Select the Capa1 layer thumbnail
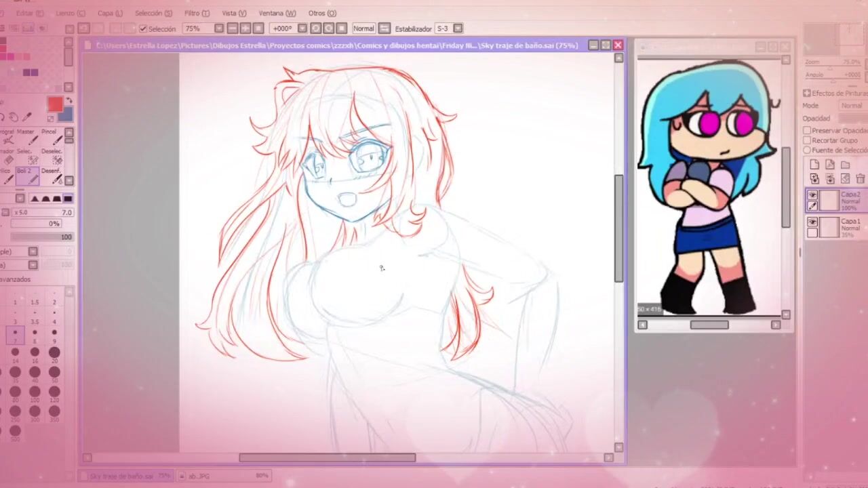 click(x=829, y=227)
